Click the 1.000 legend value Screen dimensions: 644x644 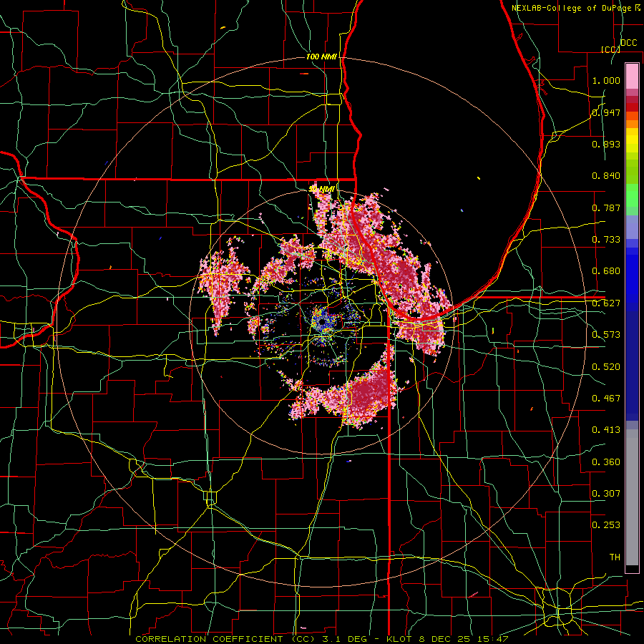point(606,80)
